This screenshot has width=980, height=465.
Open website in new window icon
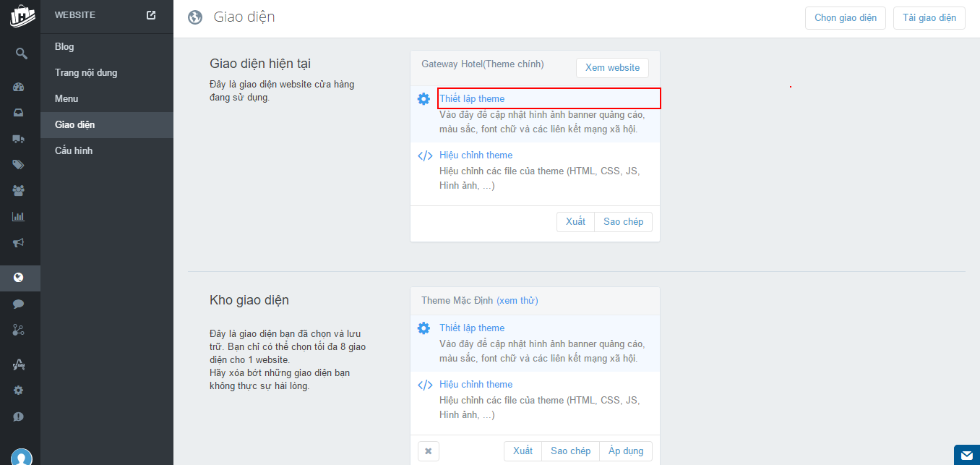coord(151,14)
